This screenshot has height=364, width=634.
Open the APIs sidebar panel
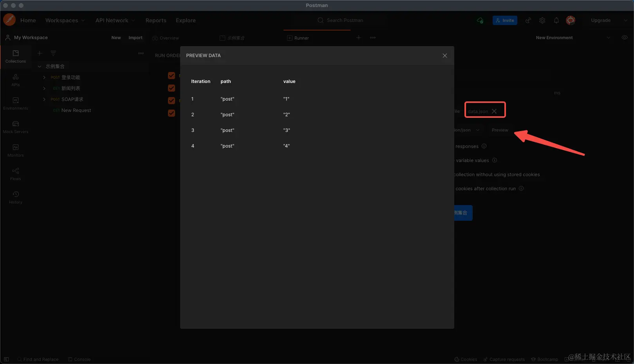pos(16,80)
